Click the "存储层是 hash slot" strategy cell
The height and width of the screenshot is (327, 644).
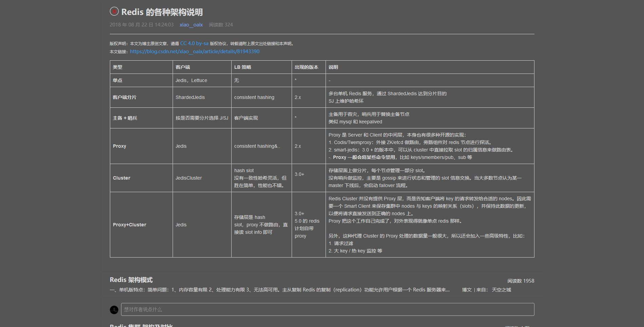point(261,225)
